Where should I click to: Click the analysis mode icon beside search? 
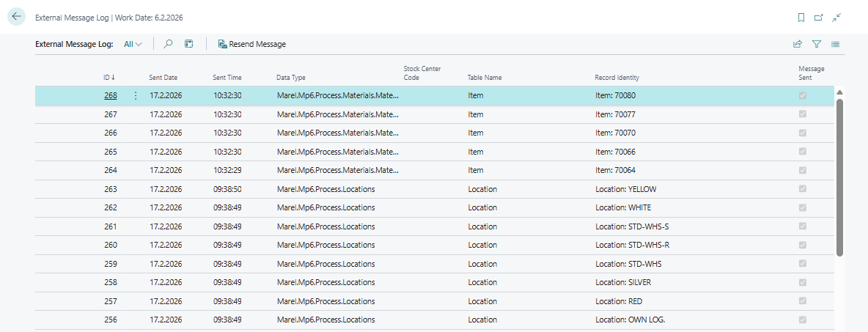coord(188,44)
